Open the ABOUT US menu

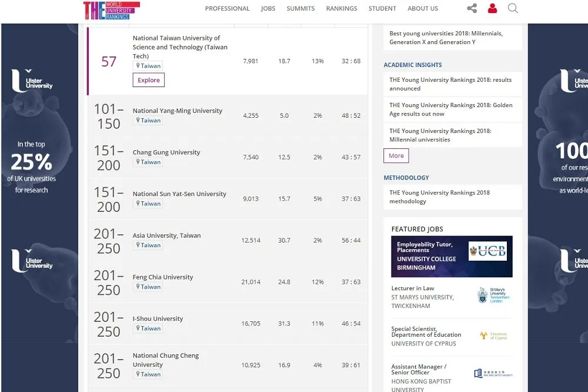[423, 8]
